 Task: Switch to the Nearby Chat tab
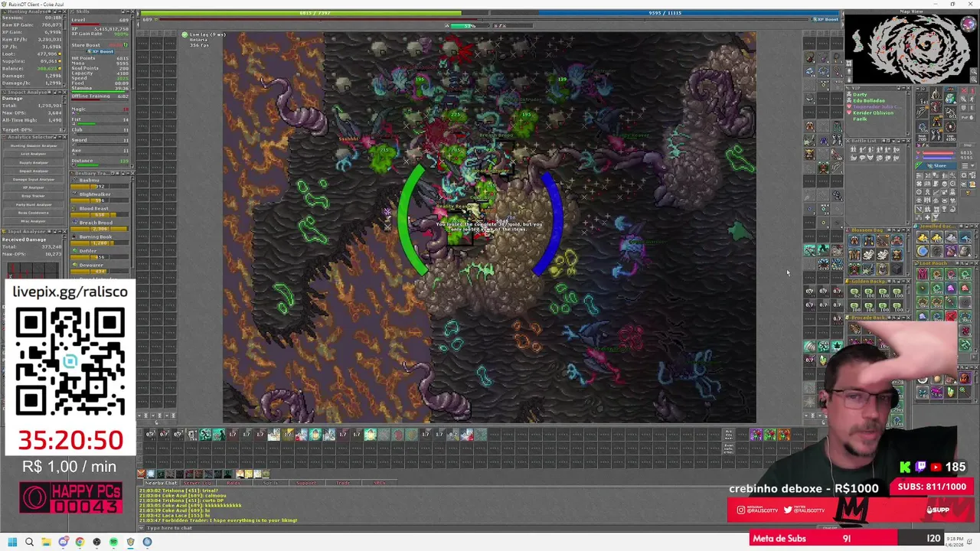(160, 483)
